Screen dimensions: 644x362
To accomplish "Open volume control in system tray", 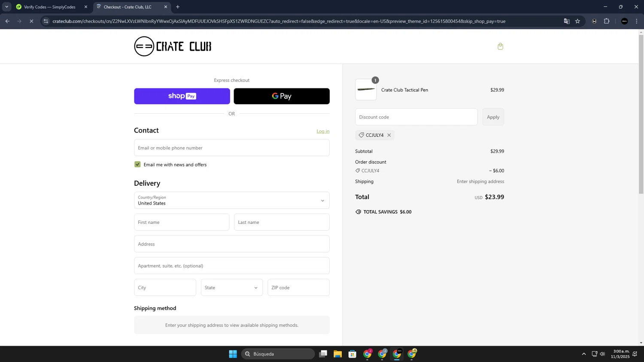I will click(603, 354).
